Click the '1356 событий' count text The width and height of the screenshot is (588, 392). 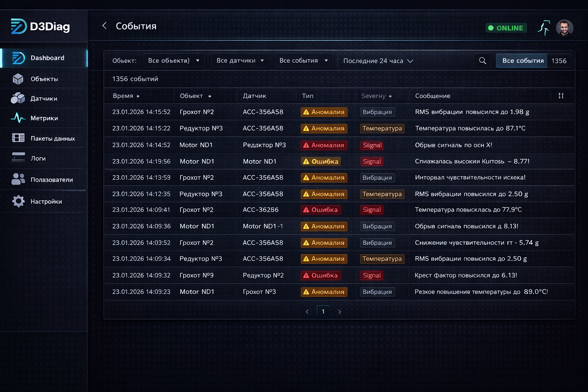click(135, 79)
